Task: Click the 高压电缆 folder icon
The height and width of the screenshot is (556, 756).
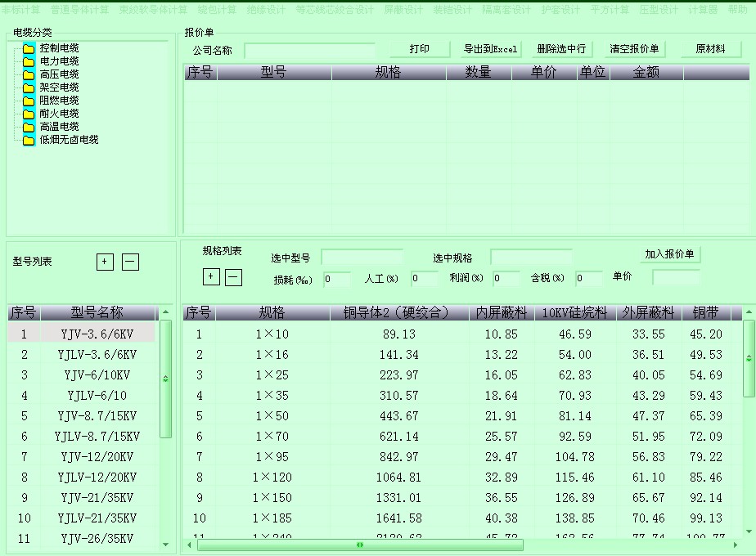Action: tap(29, 74)
